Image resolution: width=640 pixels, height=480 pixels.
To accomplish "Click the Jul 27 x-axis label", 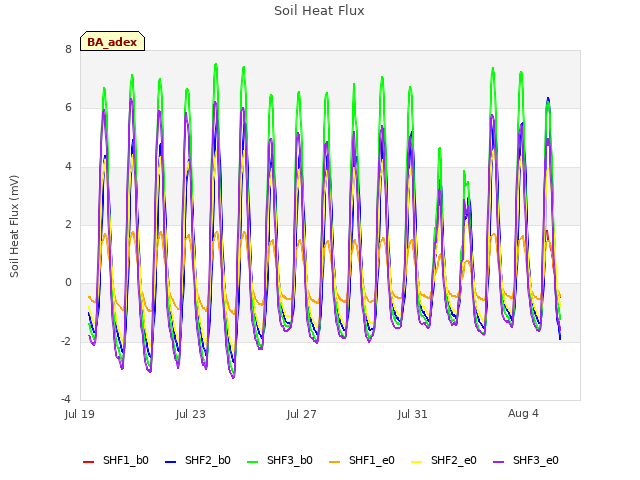I will (302, 414).
